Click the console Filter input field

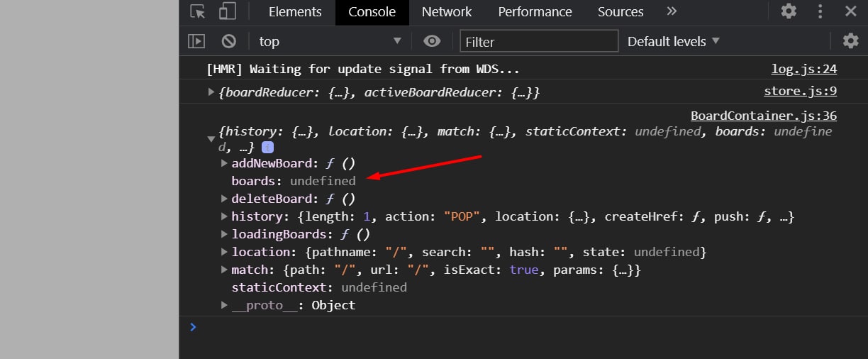tap(539, 41)
